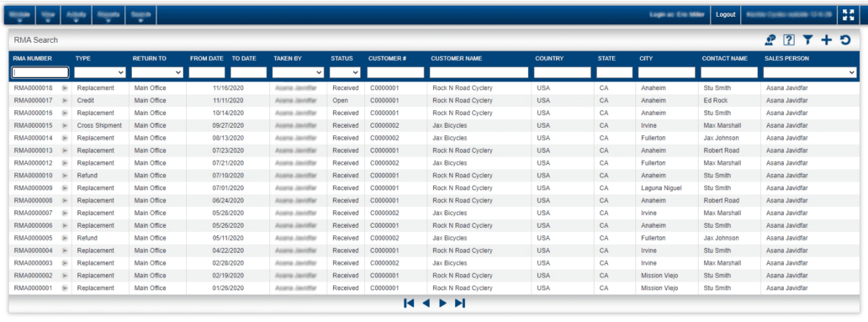Toggle fullscreen with the expand arrows icon
Image resolution: width=868 pixels, height=322 pixels.
pos(848,15)
